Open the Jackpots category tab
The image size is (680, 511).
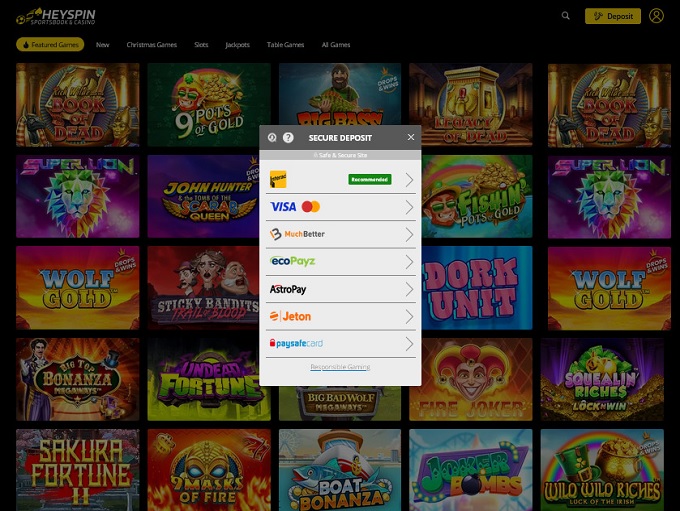[237, 45]
